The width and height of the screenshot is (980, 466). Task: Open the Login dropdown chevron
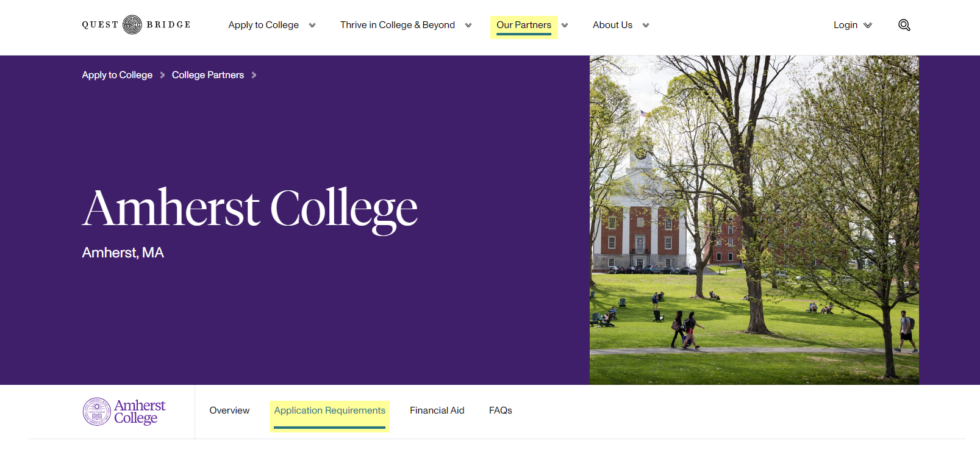pos(868,26)
